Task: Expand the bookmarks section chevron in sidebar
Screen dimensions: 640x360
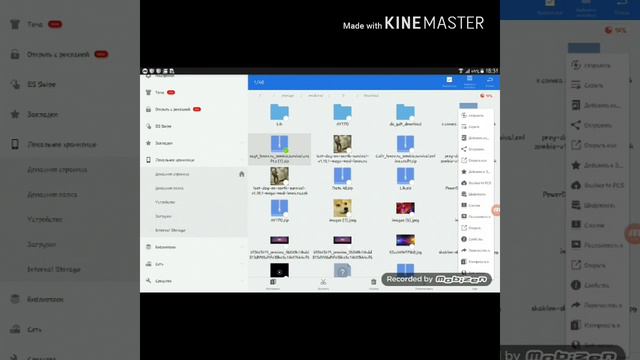Action: point(242,143)
